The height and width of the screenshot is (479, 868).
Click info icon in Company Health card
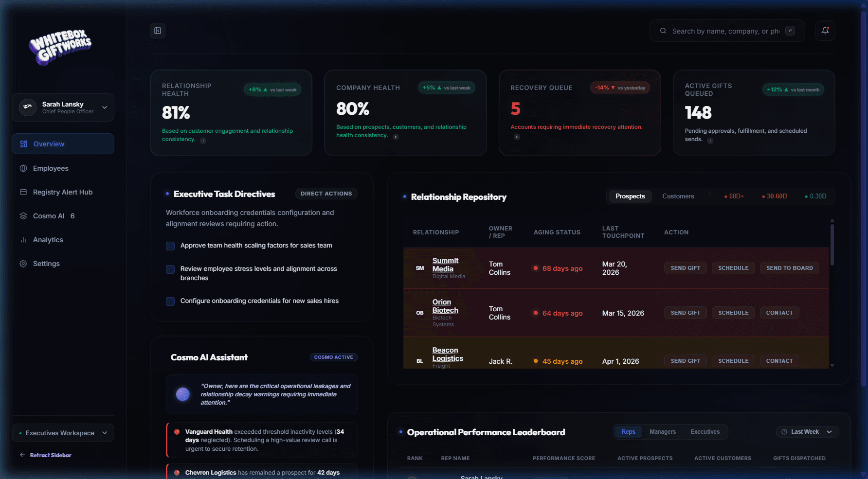[396, 137]
